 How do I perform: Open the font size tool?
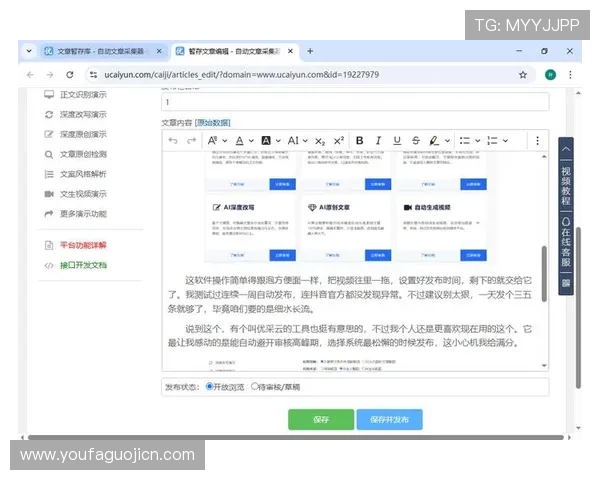tap(212, 141)
